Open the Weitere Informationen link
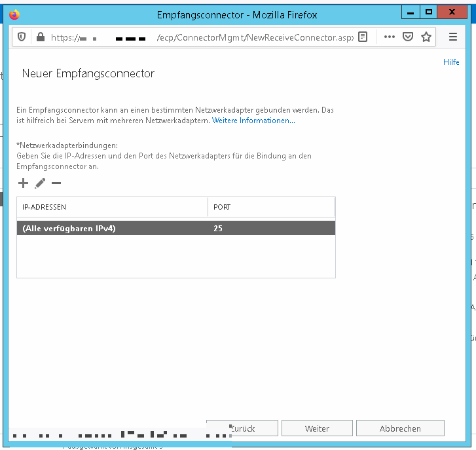Screen dimensions: 476x450 click(x=253, y=121)
